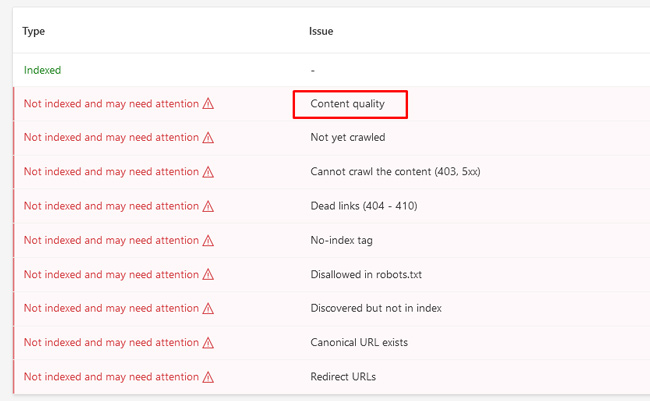Viewport: 650px width, 401px height.
Task: Click the warning triangle in the Canonical URL exists row
Action: pyautogui.click(x=208, y=342)
